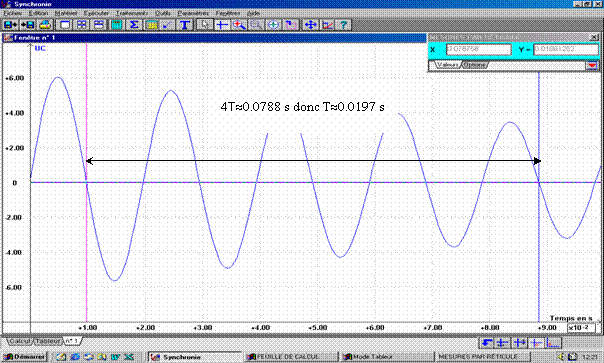This screenshot has height=363, width=604.
Task: Click the four-way move arrows icon
Action: point(310,25)
